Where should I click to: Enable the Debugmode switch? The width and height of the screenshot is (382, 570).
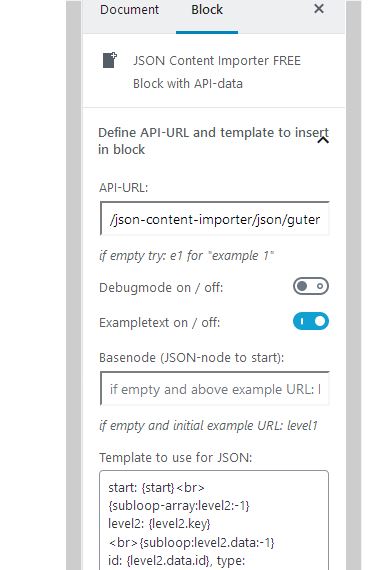[311, 286]
